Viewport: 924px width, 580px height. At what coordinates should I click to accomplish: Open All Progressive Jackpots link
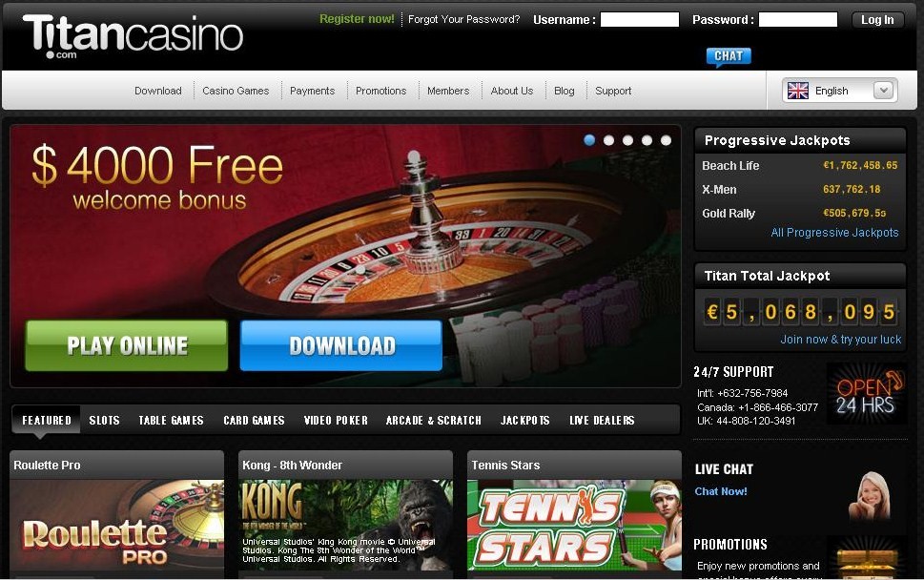[834, 232]
